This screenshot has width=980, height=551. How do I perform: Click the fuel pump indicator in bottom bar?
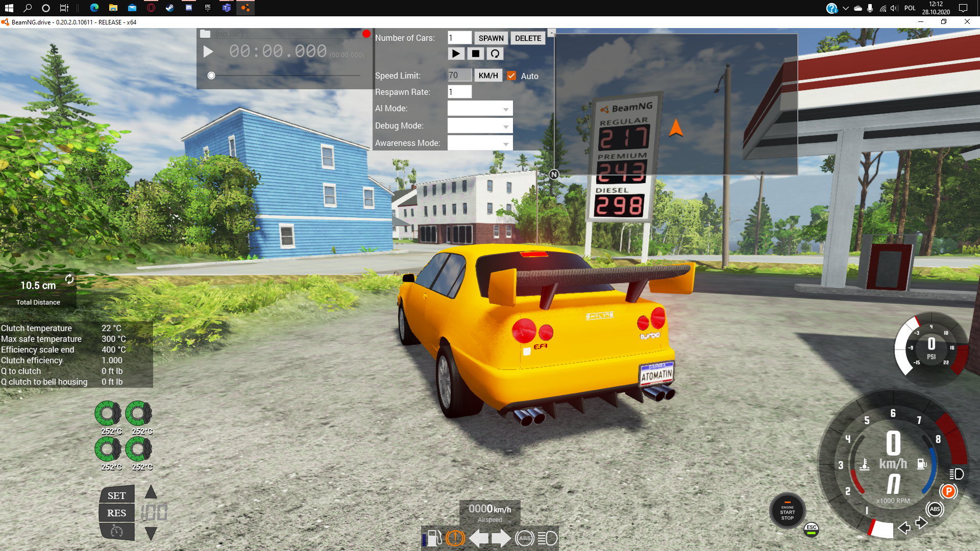433,538
